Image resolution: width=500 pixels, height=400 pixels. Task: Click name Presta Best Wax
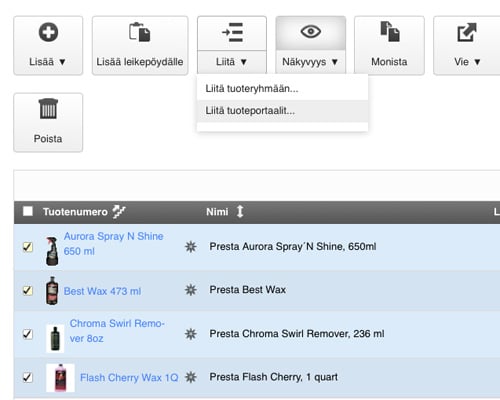pyautogui.click(x=248, y=290)
